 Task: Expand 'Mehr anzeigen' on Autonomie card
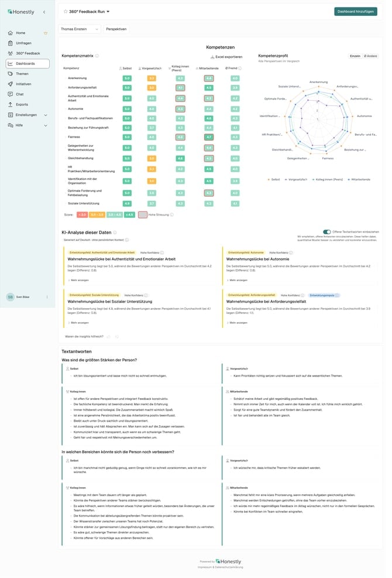[x=237, y=280]
